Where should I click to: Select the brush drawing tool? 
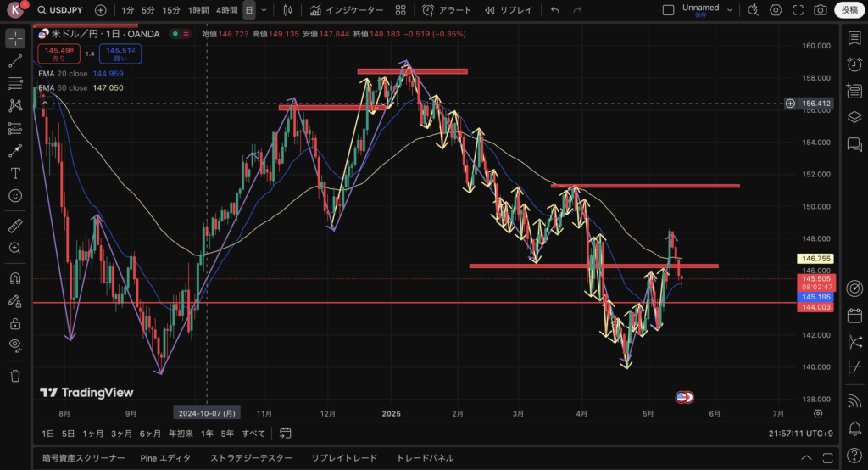[15, 151]
